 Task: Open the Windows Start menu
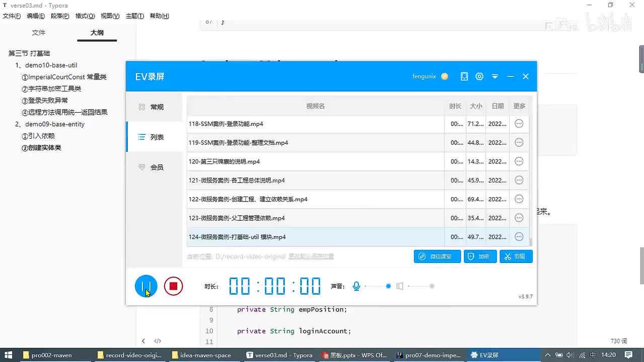(9, 355)
